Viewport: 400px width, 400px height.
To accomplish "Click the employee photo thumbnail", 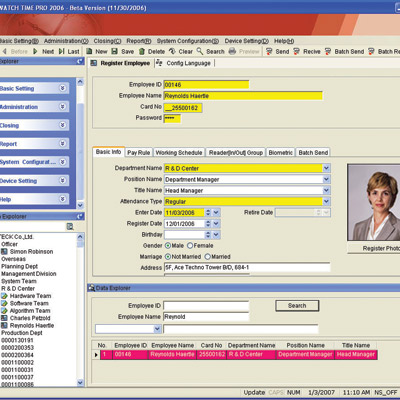I will coord(374,202).
